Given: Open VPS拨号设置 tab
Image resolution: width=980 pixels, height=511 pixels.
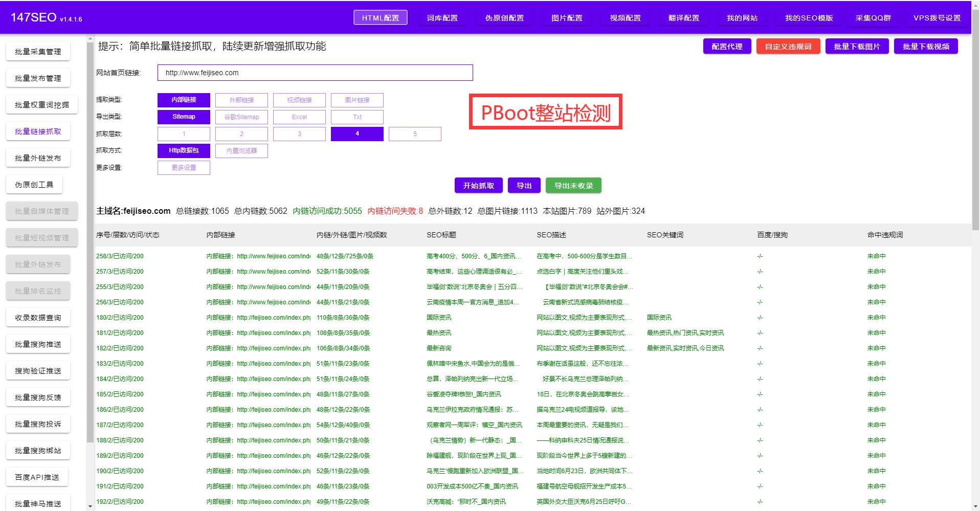Looking at the screenshot, I should 937,18.
